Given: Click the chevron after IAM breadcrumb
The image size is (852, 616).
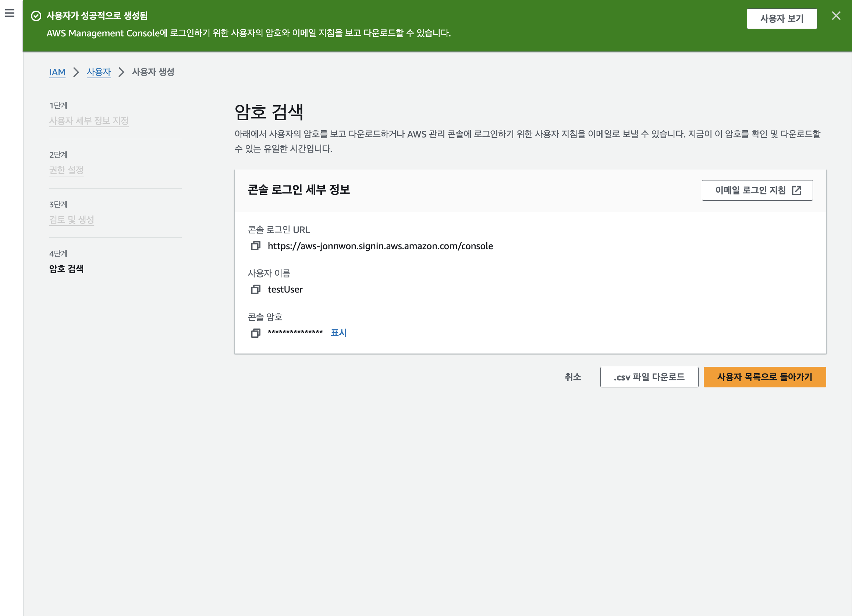Looking at the screenshot, I should [76, 72].
